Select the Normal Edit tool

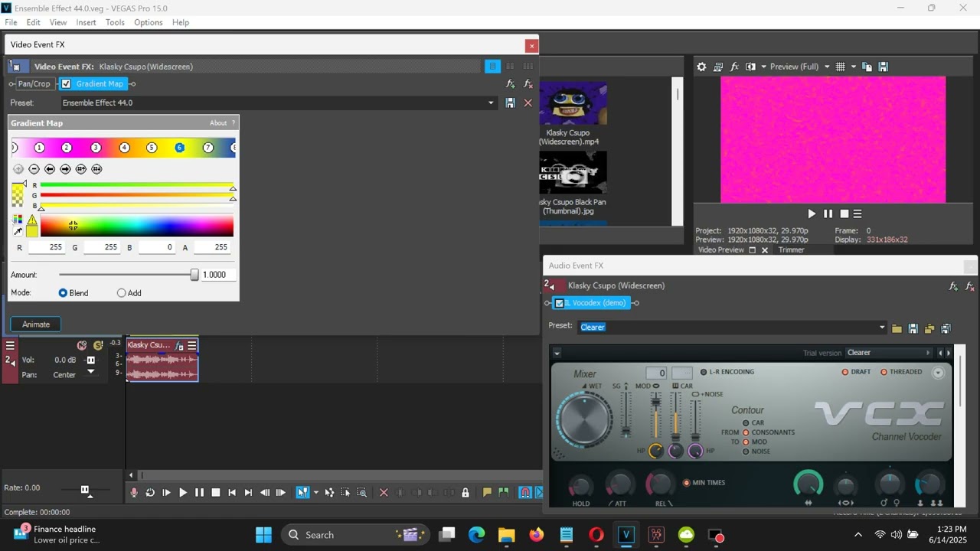[x=302, y=493]
